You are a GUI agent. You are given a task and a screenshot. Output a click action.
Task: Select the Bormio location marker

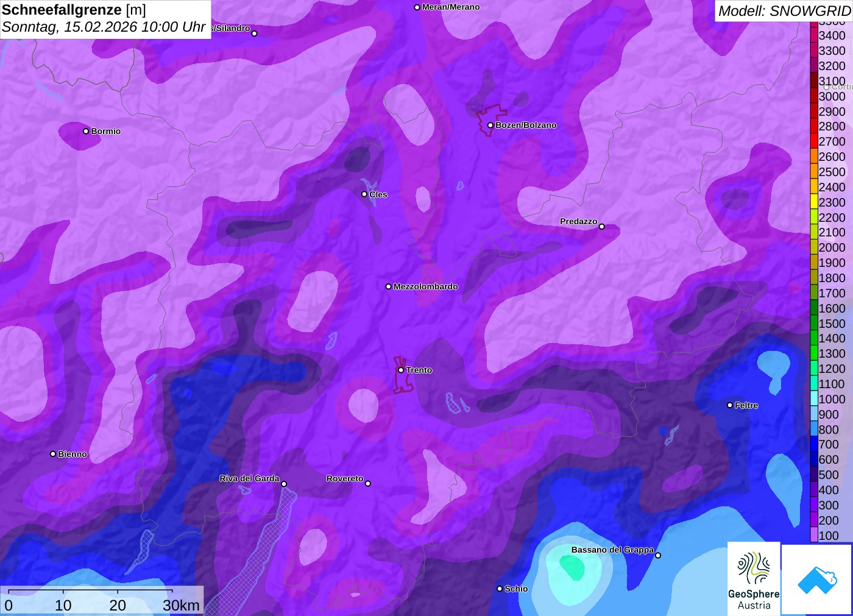tap(86, 131)
